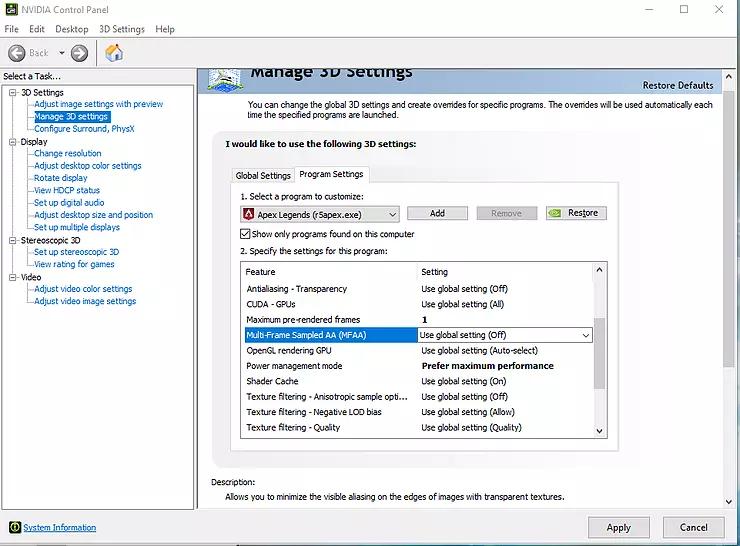
Task: Open the Help menu
Action: (x=165, y=29)
